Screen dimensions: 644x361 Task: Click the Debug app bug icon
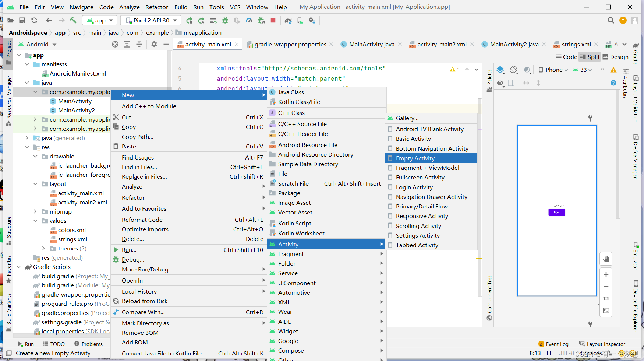coord(225,20)
